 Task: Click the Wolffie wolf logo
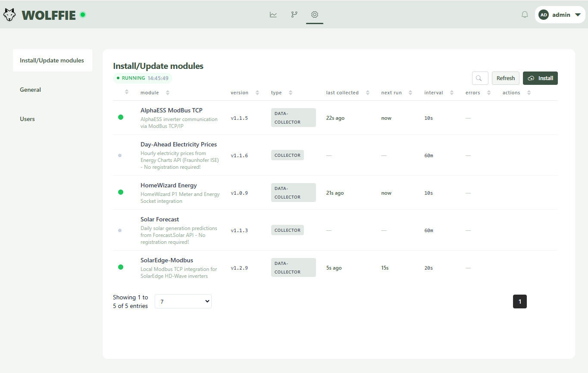9,15
